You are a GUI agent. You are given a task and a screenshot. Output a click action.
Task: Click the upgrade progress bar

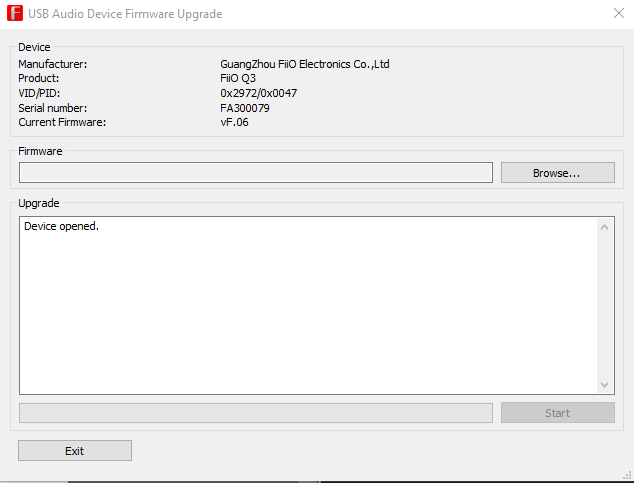point(256,413)
